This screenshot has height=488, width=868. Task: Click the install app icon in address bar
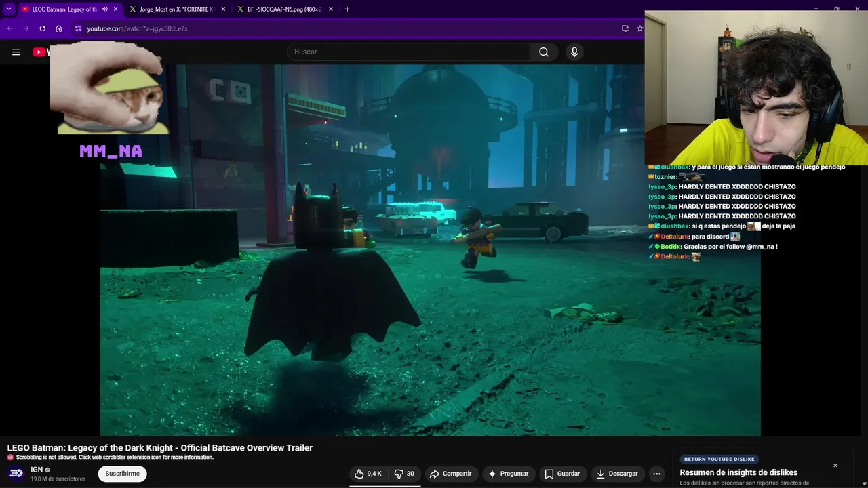coord(625,28)
